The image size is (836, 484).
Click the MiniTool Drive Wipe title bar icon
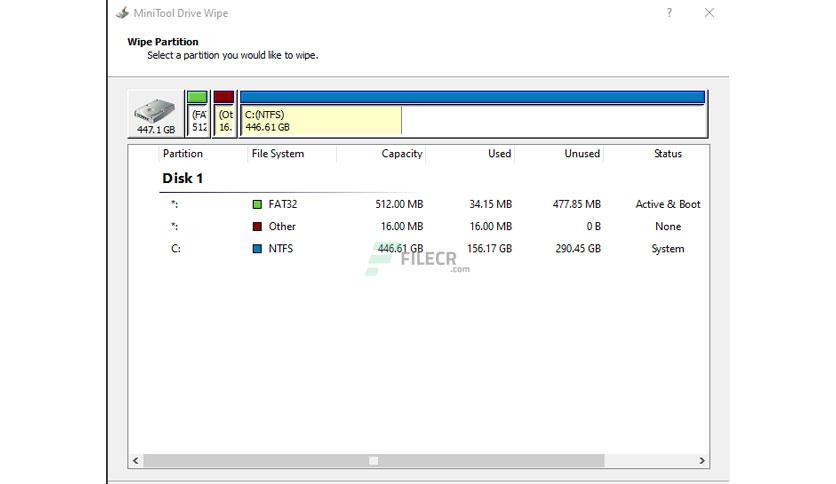[123, 13]
